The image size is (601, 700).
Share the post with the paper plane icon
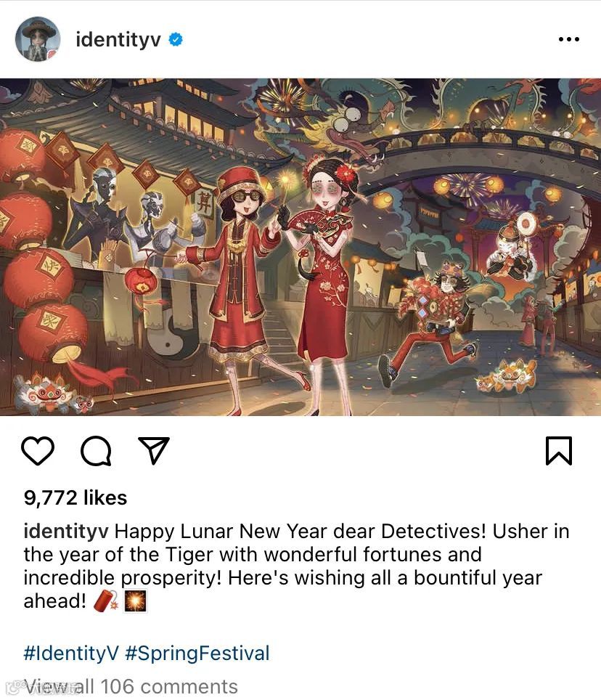153,450
